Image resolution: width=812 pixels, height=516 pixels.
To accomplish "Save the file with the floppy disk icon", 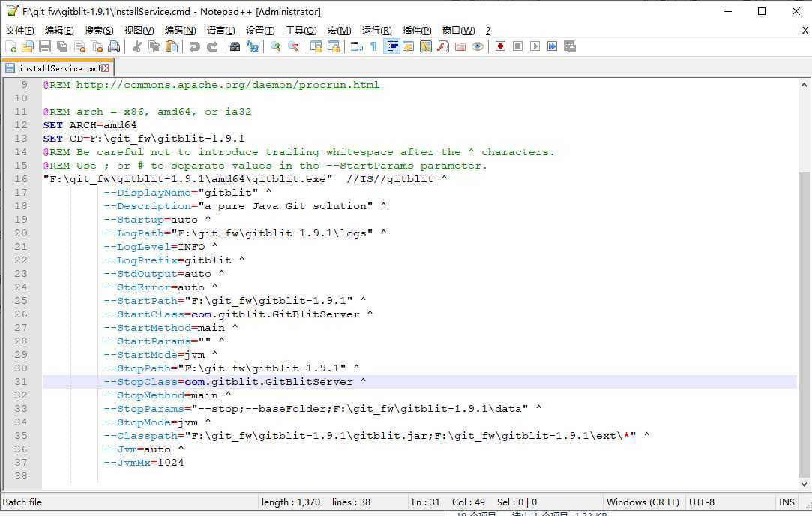I will tap(45, 46).
